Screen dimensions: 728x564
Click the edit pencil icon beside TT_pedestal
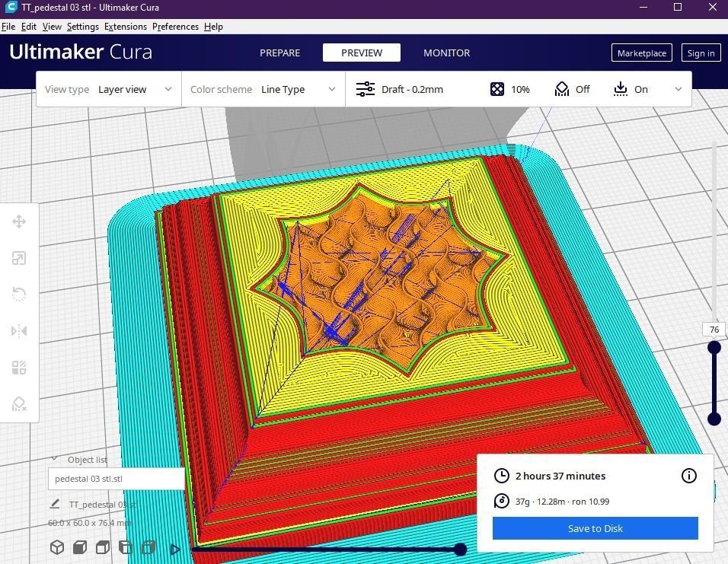pyautogui.click(x=55, y=504)
